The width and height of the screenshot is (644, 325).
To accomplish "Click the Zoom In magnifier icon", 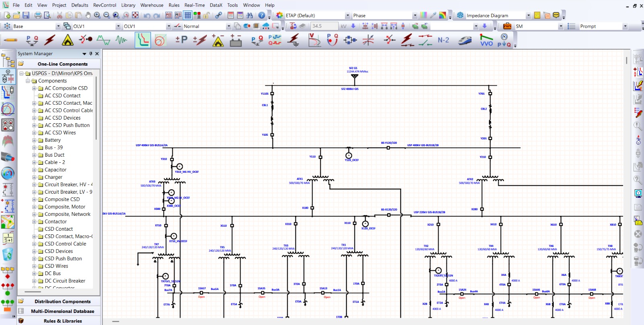I will (x=97, y=15).
